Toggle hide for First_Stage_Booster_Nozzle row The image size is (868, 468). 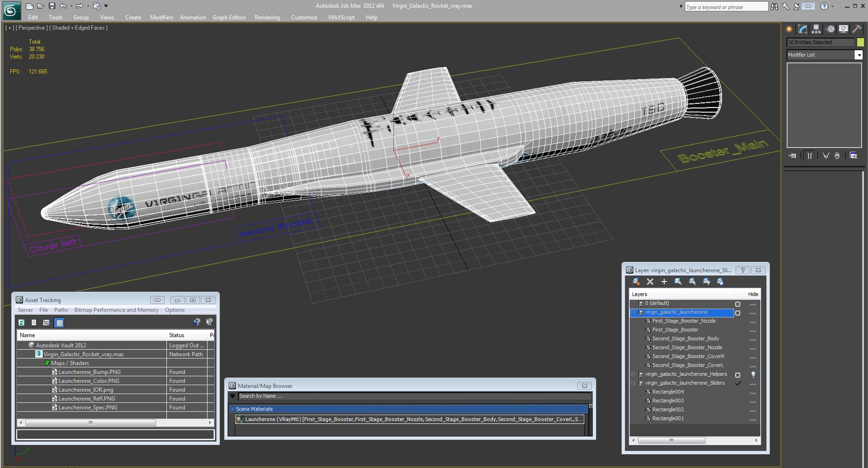point(753,322)
